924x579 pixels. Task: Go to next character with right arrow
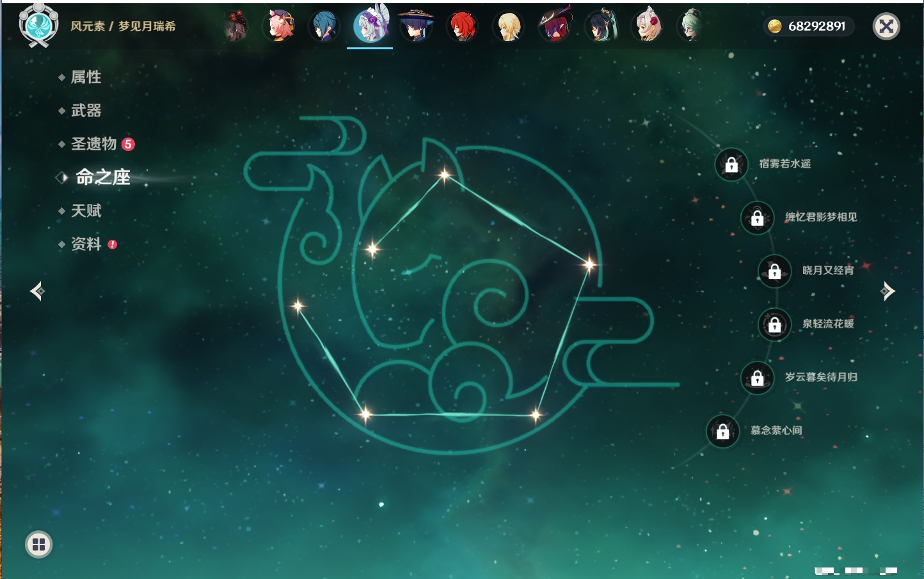click(x=888, y=291)
